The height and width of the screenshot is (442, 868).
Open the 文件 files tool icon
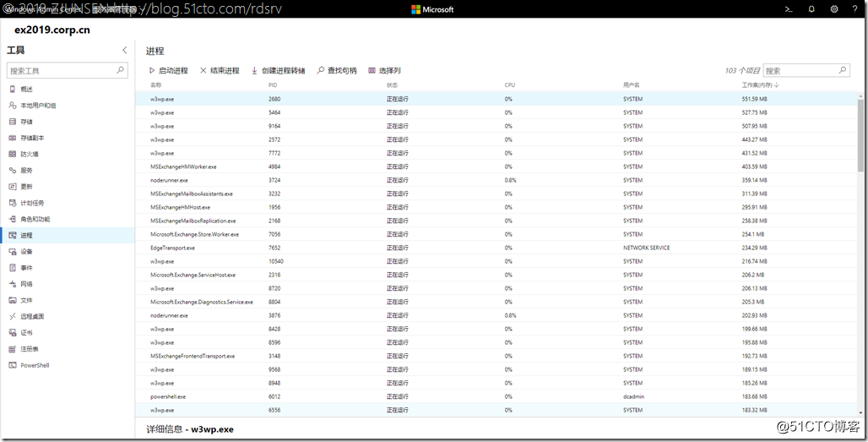click(x=12, y=300)
